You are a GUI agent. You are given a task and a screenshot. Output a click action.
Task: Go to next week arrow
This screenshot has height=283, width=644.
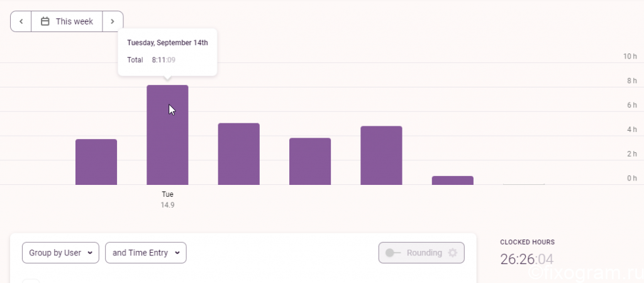(x=113, y=21)
